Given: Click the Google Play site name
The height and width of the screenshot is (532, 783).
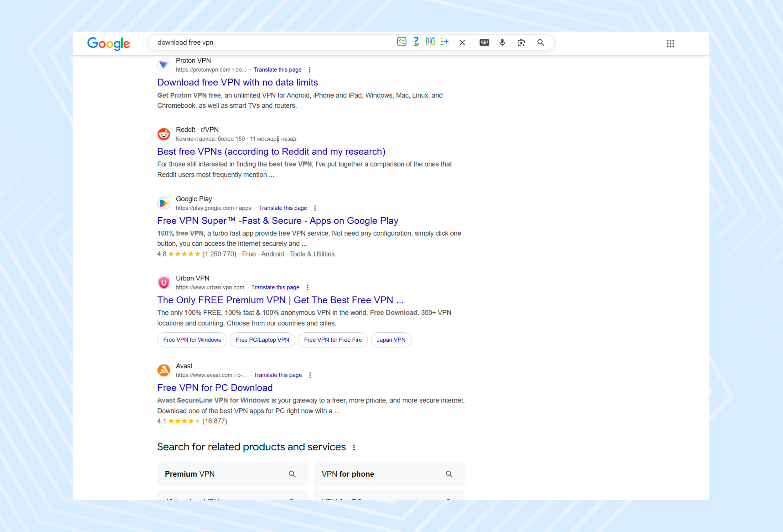Looking at the screenshot, I should 194,199.
